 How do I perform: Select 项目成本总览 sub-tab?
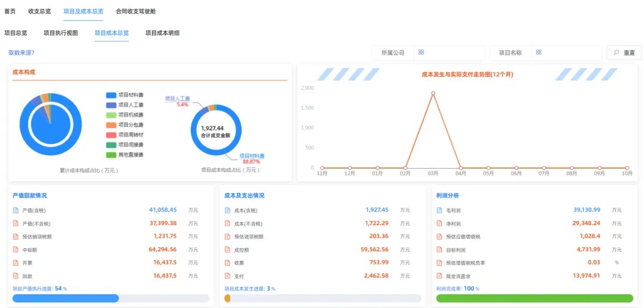112,33
